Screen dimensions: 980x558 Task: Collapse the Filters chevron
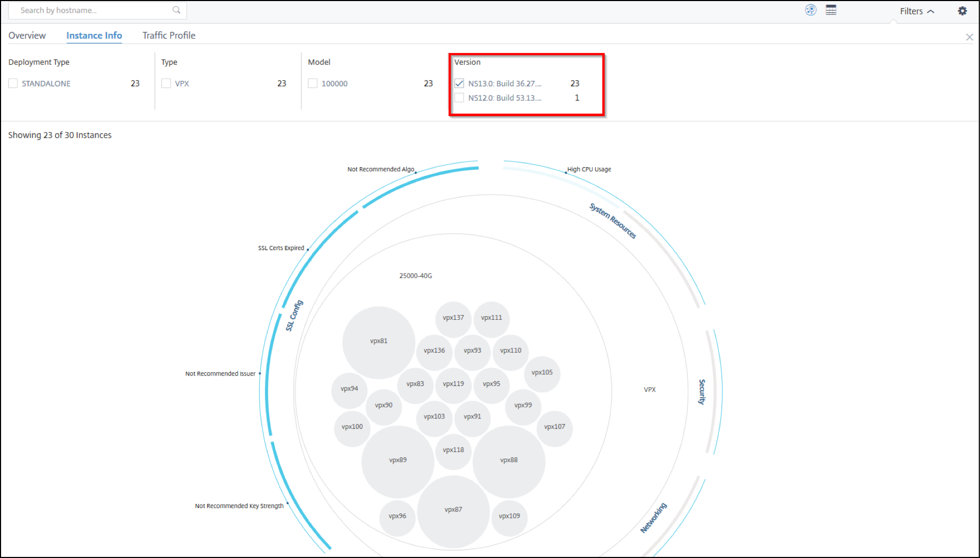pos(931,11)
